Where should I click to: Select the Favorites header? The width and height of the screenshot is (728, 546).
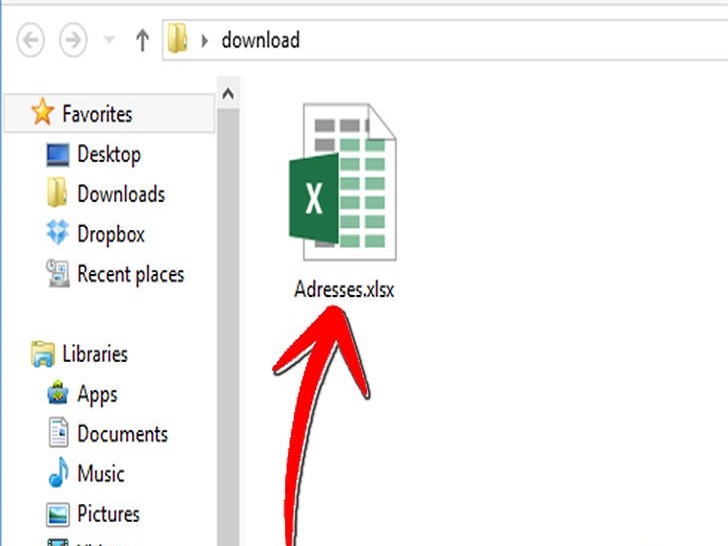(110, 113)
